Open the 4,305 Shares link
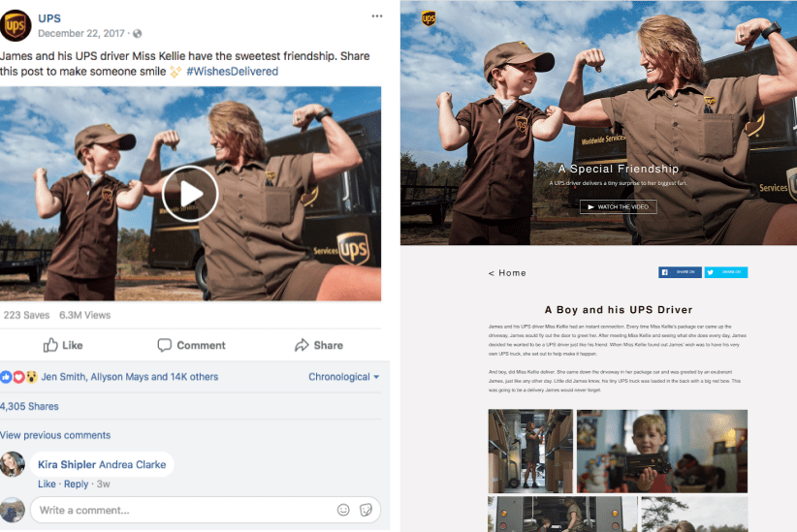This screenshot has height=532, width=797. [29, 406]
